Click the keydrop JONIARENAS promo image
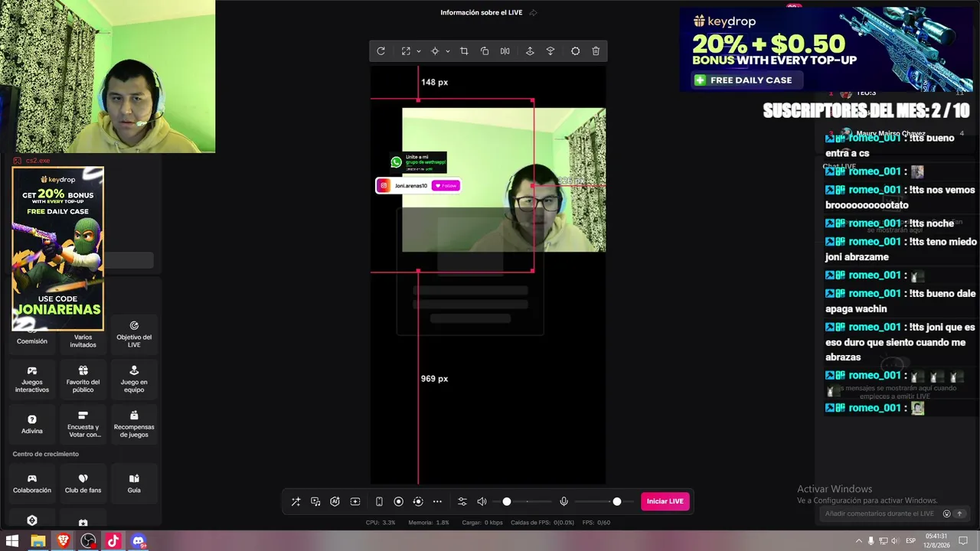Viewport: 980px width, 551px height. (57, 249)
